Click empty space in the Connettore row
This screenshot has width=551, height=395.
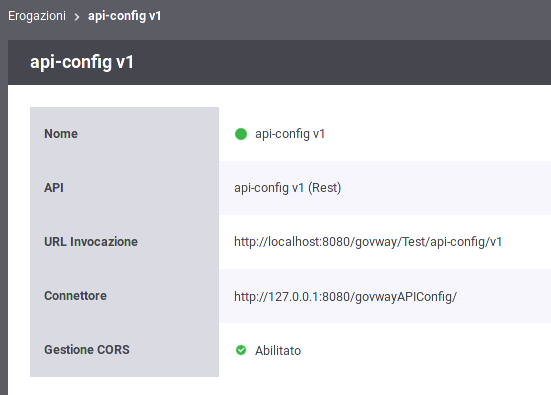[503, 296]
